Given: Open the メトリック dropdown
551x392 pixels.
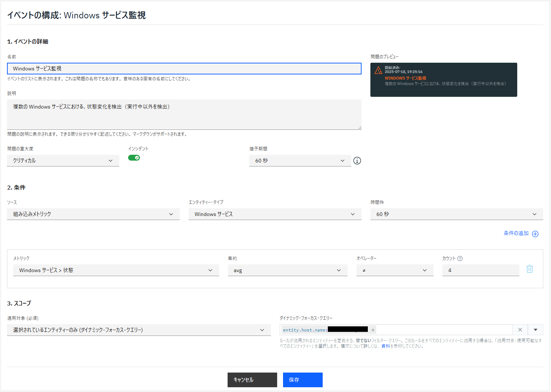Looking at the screenshot, I should pyautogui.click(x=116, y=270).
